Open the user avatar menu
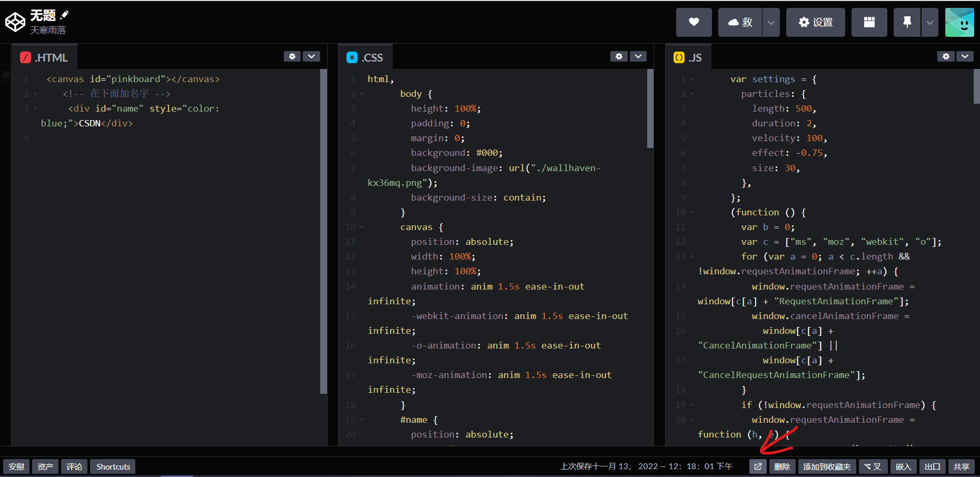The width and height of the screenshot is (980, 477). [x=959, y=22]
